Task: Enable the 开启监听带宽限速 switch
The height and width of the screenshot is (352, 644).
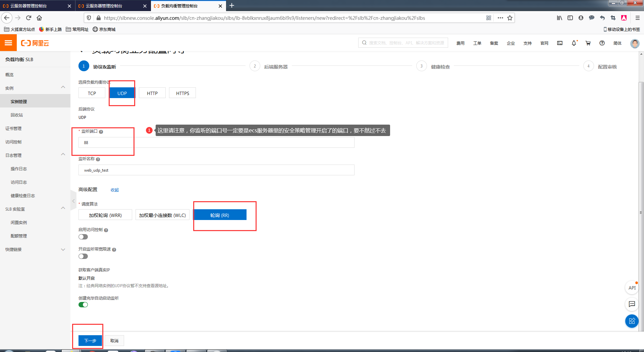Action: [83, 257]
